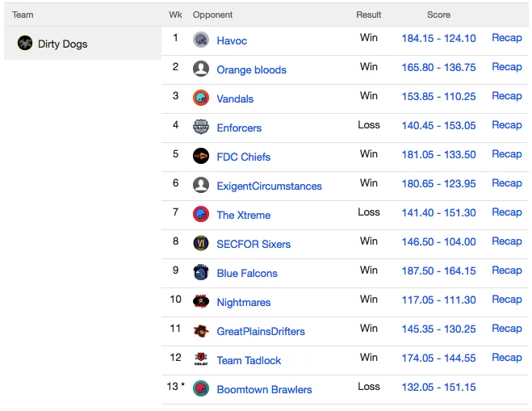Click the Dirty Dogs team avatar
This screenshot has width=532, height=411.
25,43
